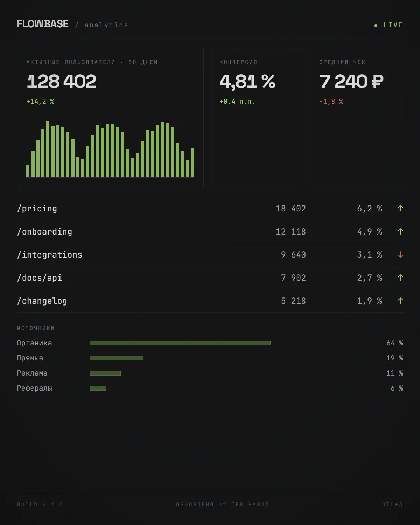Select the 7 240 ₽ average check value
This screenshot has width=420, height=525.
(351, 81)
